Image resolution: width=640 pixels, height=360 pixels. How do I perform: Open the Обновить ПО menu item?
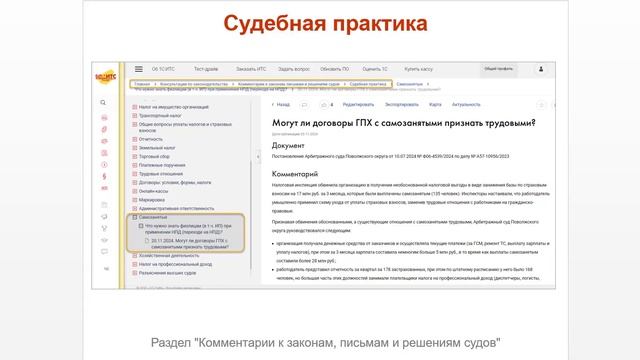click(x=334, y=69)
